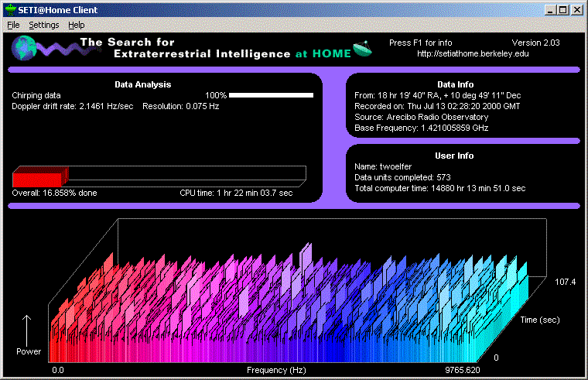Click 'CPU time: 1 hr 22 min 03.7 sec'
Viewport: 588px width, 380px height.
coord(236,193)
